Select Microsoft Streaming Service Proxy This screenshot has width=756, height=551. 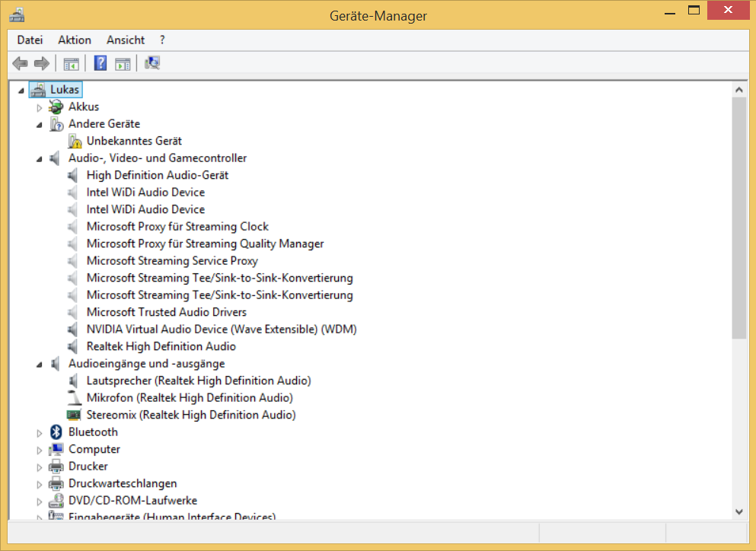[x=172, y=261]
